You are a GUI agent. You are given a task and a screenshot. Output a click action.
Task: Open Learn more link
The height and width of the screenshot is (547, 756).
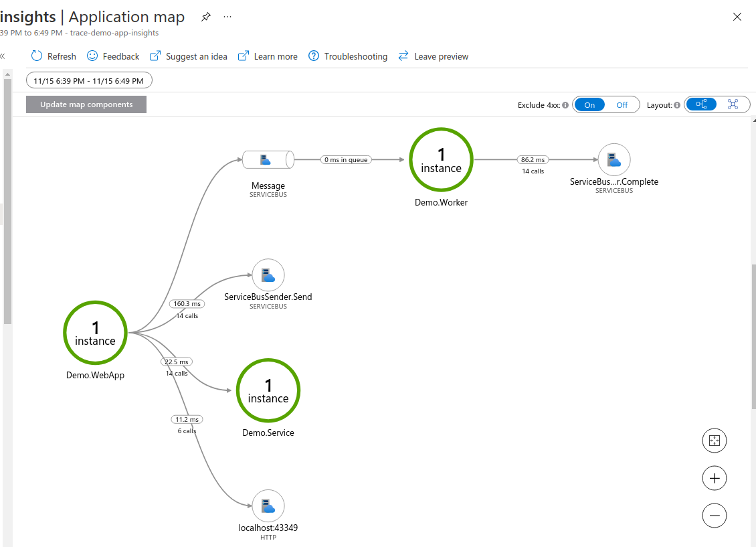coord(268,56)
